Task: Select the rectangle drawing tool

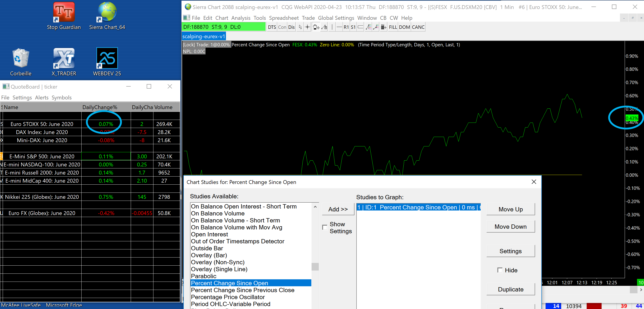Action: pos(360,27)
